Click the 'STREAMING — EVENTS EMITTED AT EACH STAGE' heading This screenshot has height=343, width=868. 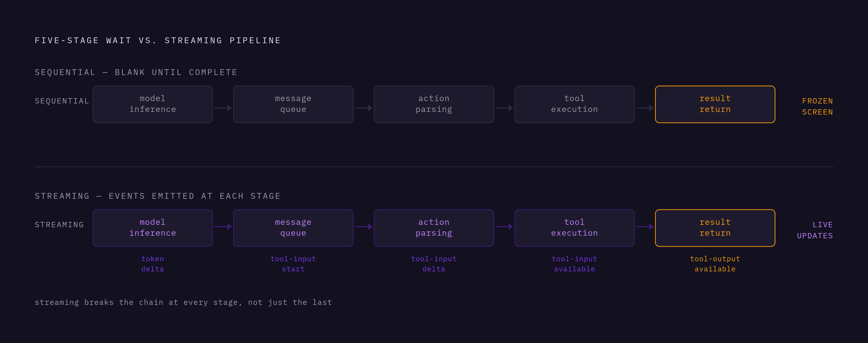tap(158, 196)
